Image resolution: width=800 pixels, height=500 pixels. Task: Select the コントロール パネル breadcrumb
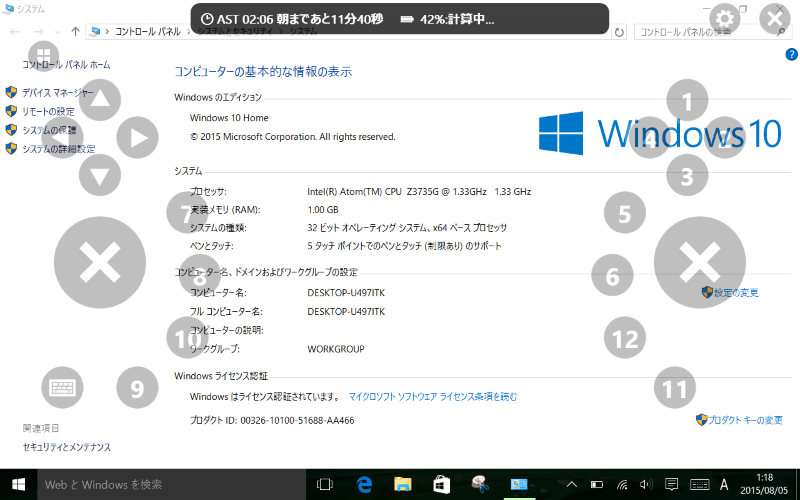[148, 32]
